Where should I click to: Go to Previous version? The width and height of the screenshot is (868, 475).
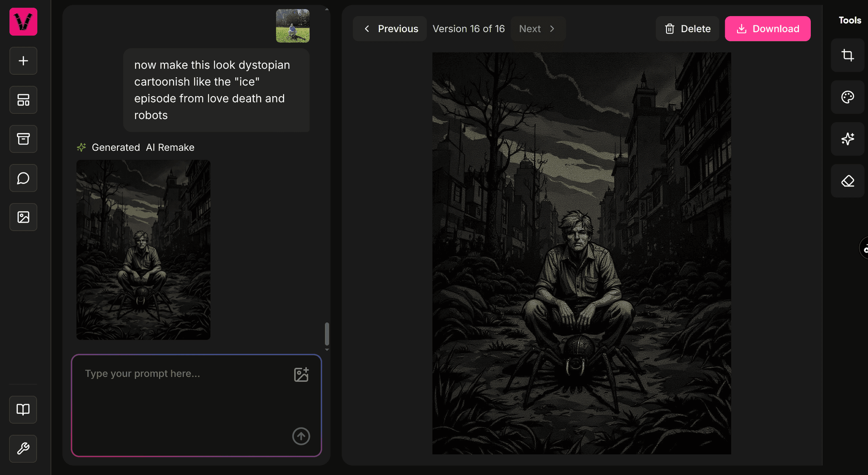point(390,29)
